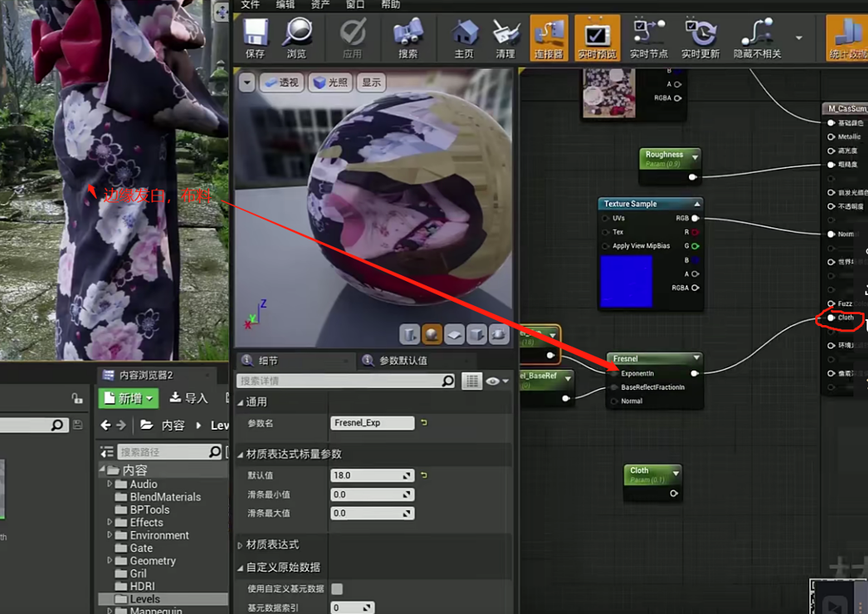Click the 参数名 Fresnel_Exp text field
The height and width of the screenshot is (614, 868).
point(373,423)
